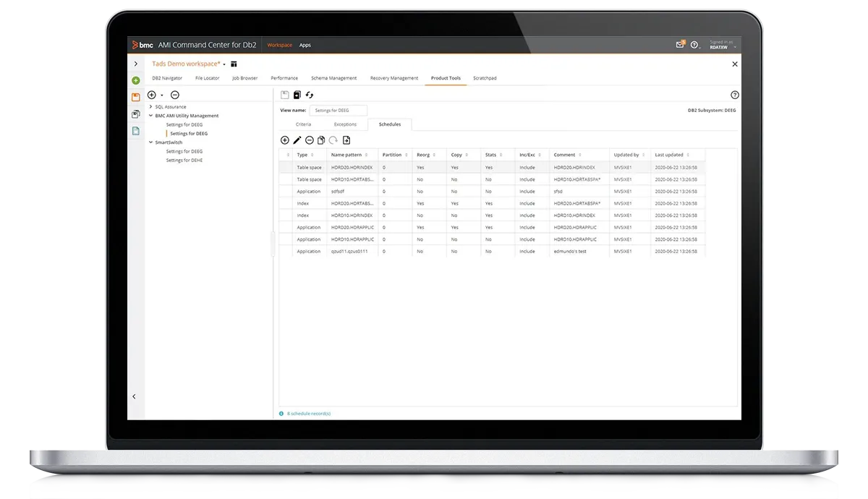868x499 pixels.
Task: Add a schedule record with plus icon
Action: coord(285,140)
